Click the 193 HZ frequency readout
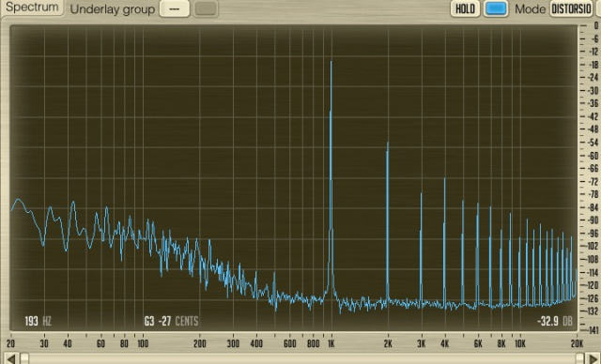Viewport: 601px width, 364px height. (x=38, y=321)
